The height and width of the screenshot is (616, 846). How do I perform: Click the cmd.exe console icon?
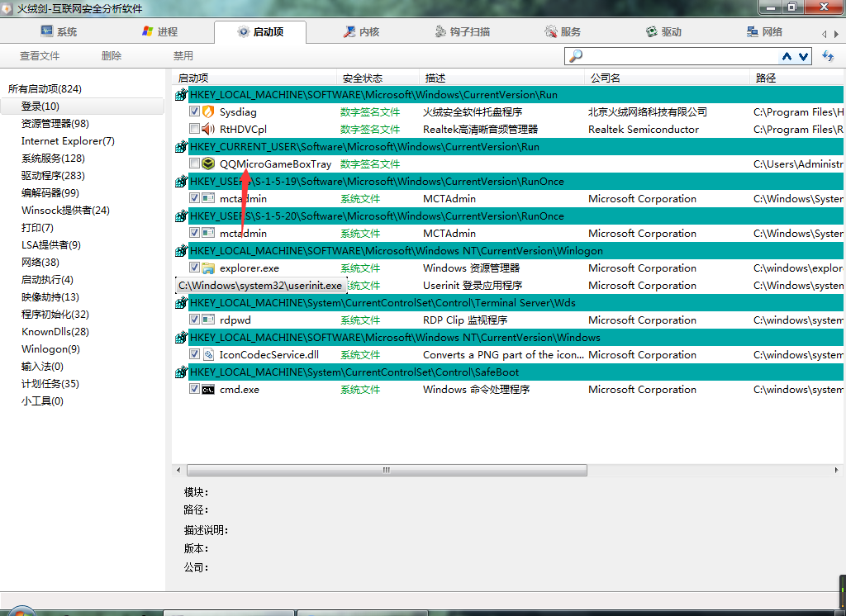[208, 389]
